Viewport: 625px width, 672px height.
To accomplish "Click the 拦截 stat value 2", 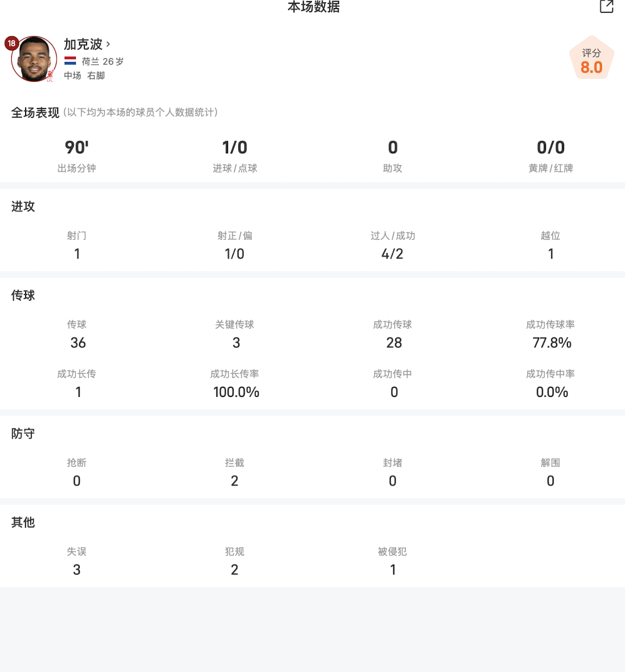I will [x=235, y=481].
